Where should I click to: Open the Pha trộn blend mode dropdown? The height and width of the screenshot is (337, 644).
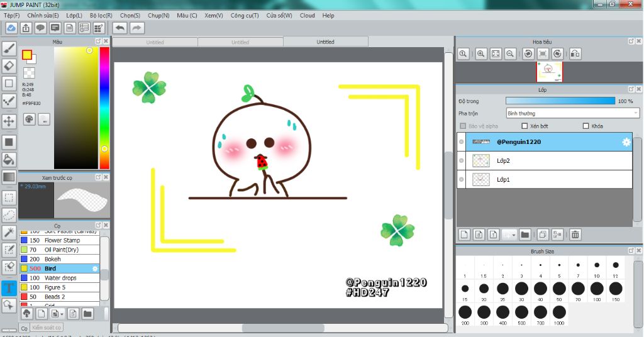tap(572, 113)
